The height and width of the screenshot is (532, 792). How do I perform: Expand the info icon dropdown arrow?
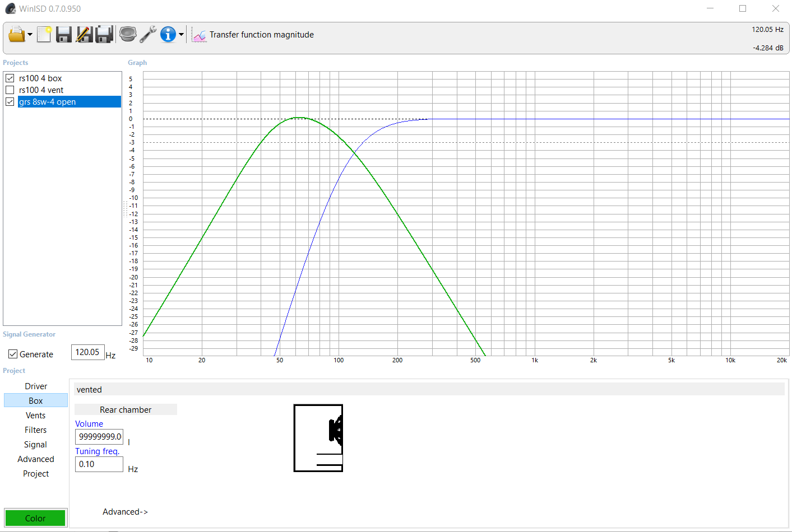click(181, 35)
